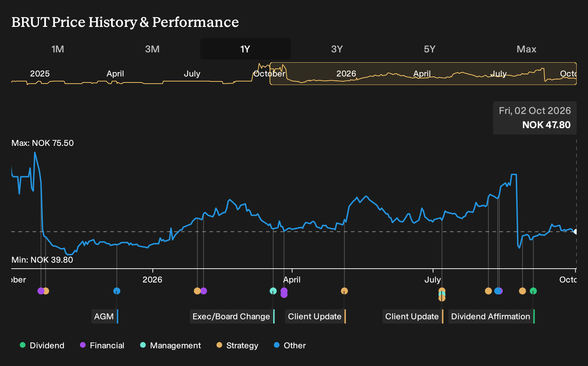Select purple marker right after the 2026 orange marker
Screen dimensions: 588x366
pos(203,291)
